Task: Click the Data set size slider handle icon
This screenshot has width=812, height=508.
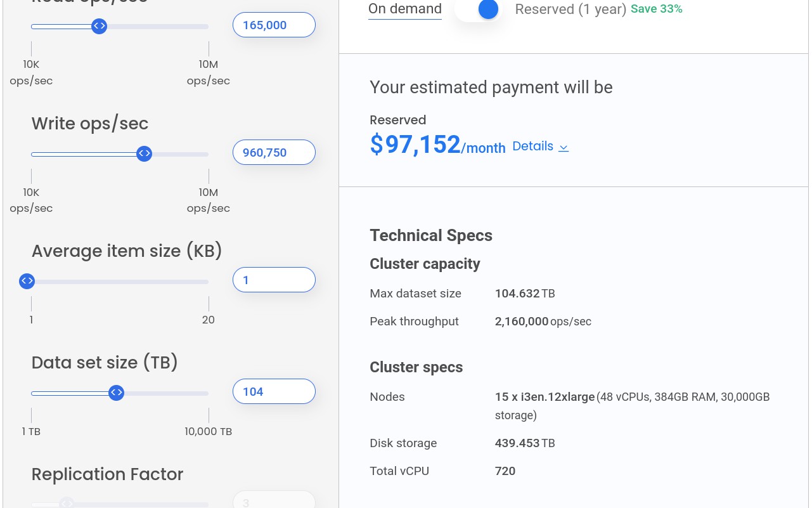Action: [116, 393]
